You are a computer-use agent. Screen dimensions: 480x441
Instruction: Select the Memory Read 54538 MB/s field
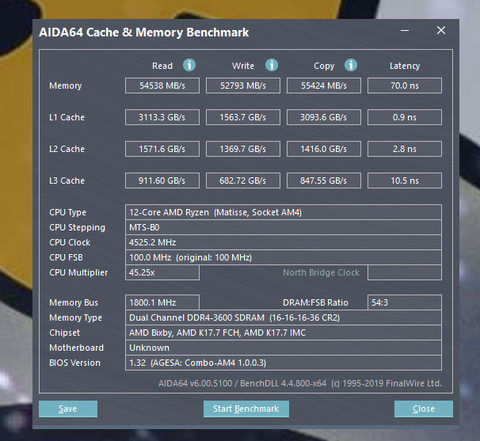coord(162,86)
